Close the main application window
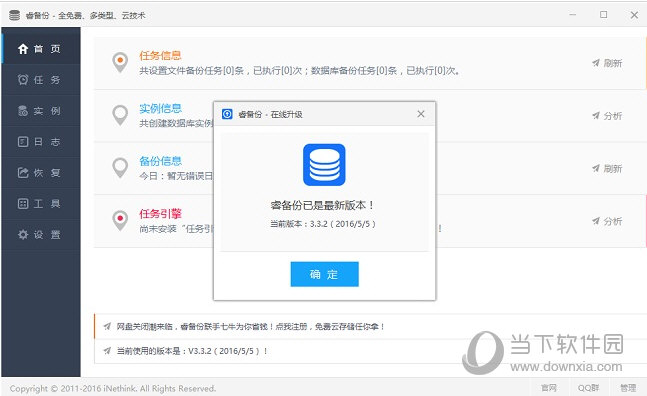 click(x=634, y=15)
